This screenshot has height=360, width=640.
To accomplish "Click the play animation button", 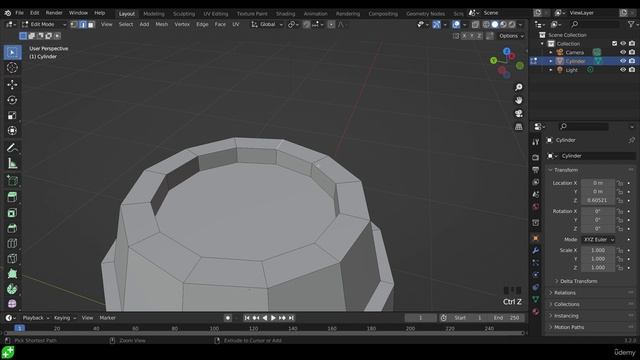I will coord(273,318).
